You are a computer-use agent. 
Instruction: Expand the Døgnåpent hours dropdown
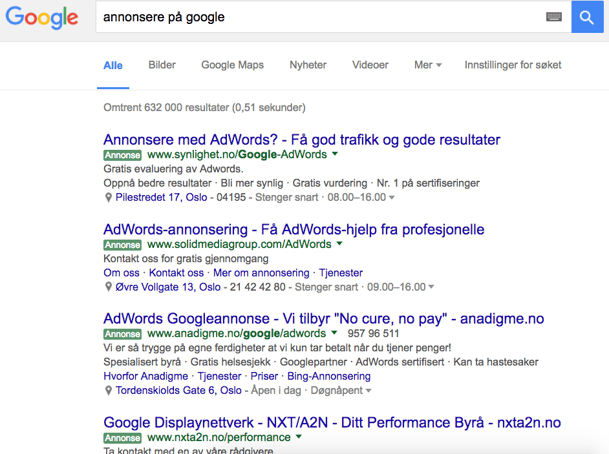pyautogui.click(x=369, y=390)
